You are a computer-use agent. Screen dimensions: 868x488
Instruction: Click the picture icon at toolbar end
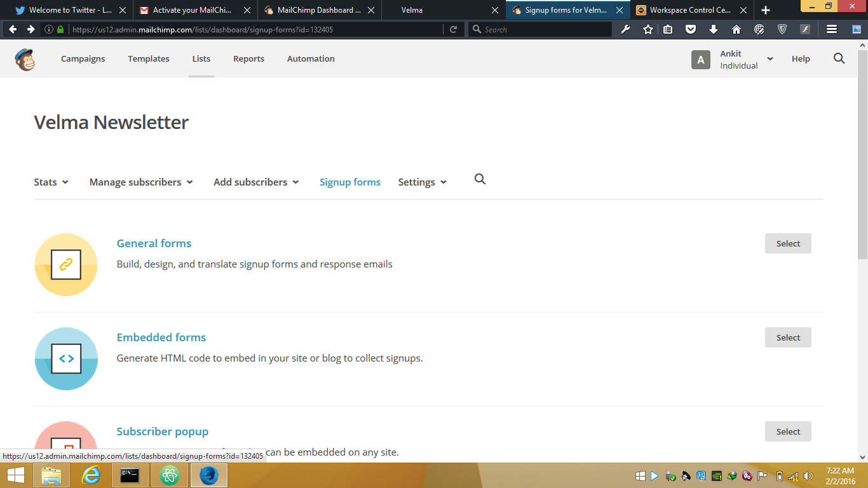click(x=855, y=29)
